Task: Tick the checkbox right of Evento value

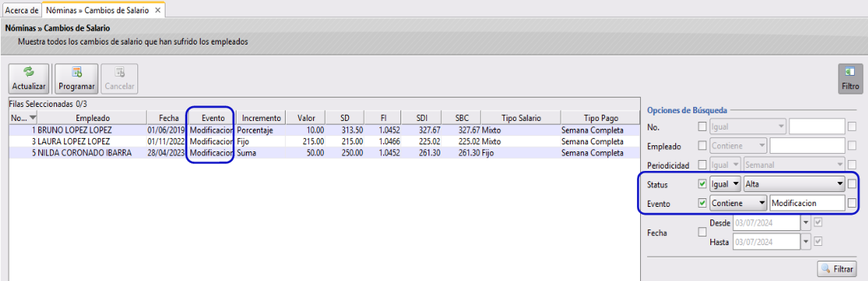Action: [852, 203]
